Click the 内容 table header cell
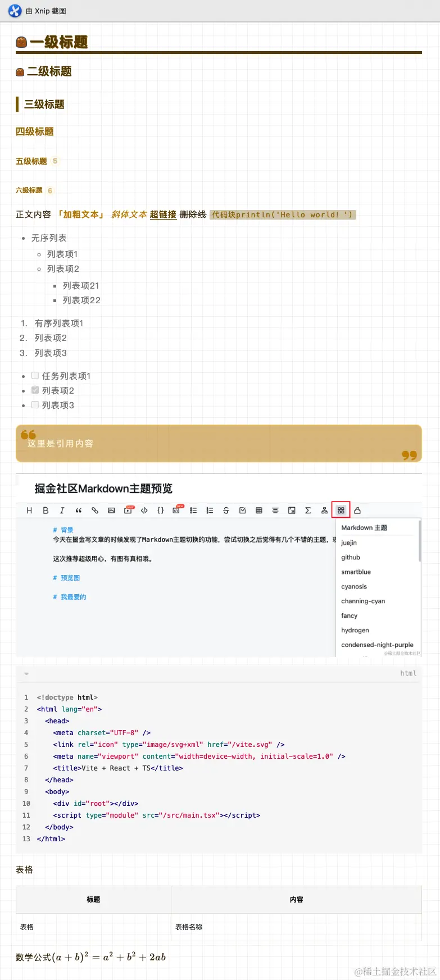This screenshot has width=440, height=980. point(297,900)
